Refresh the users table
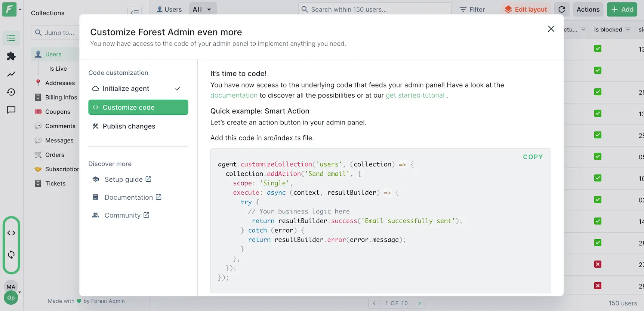Screen dimensions: 644x311 [562, 9]
